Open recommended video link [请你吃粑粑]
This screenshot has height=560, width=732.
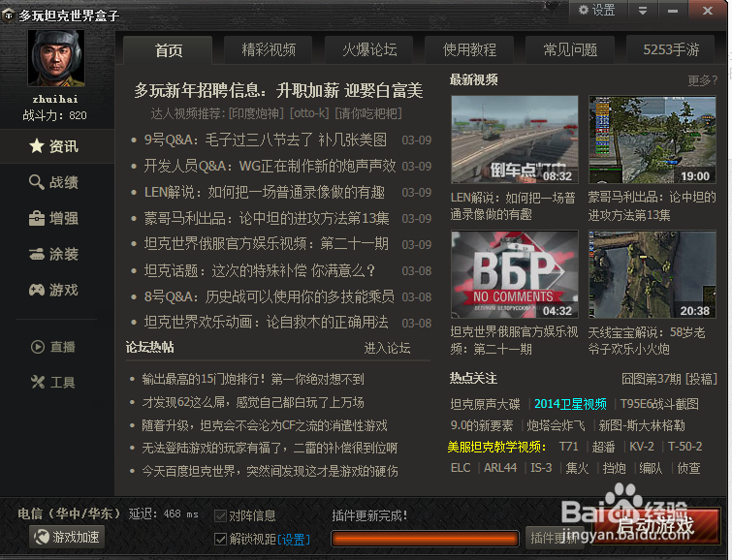point(368,113)
